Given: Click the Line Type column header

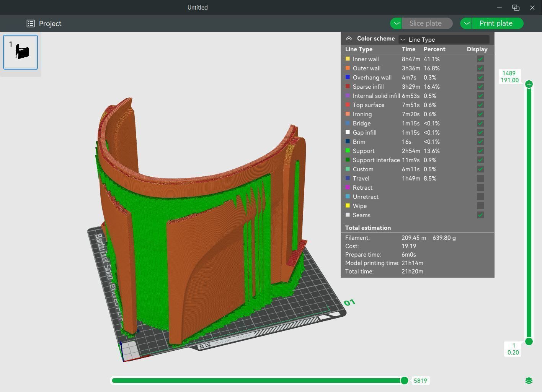Looking at the screenshot, I should coord(359,49).
